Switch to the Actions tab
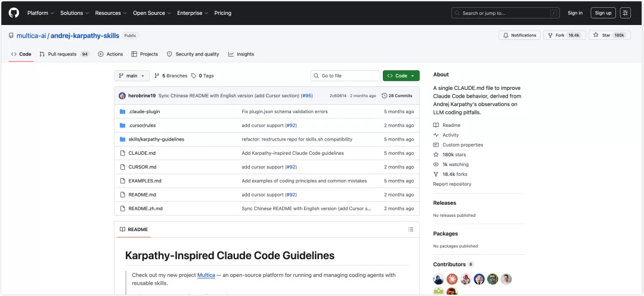Image resolution: width=644 pixels, height=296 pixels. tap(110, 54)
